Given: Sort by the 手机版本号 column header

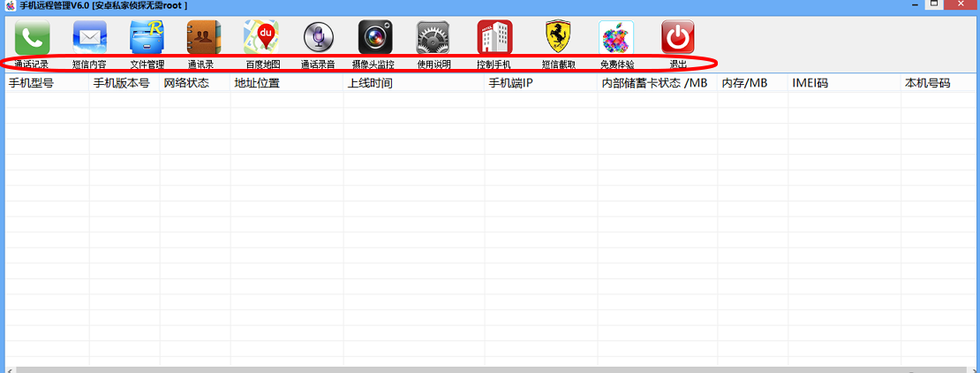Looking at the screenshot, I should click(124, 83).
